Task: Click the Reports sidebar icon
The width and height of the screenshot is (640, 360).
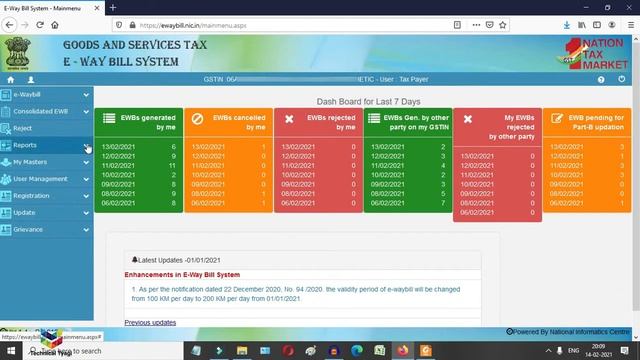Action: click(6, 145)
